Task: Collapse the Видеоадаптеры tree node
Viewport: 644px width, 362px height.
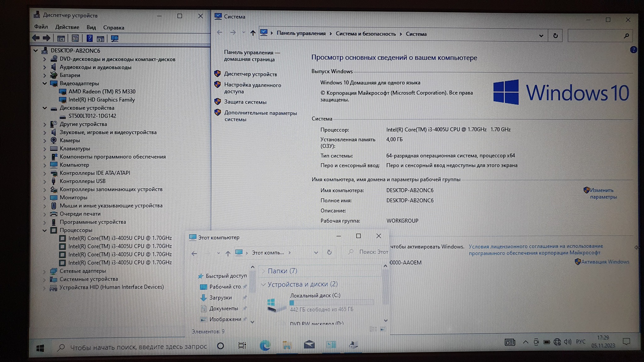Action: point(45,84)
